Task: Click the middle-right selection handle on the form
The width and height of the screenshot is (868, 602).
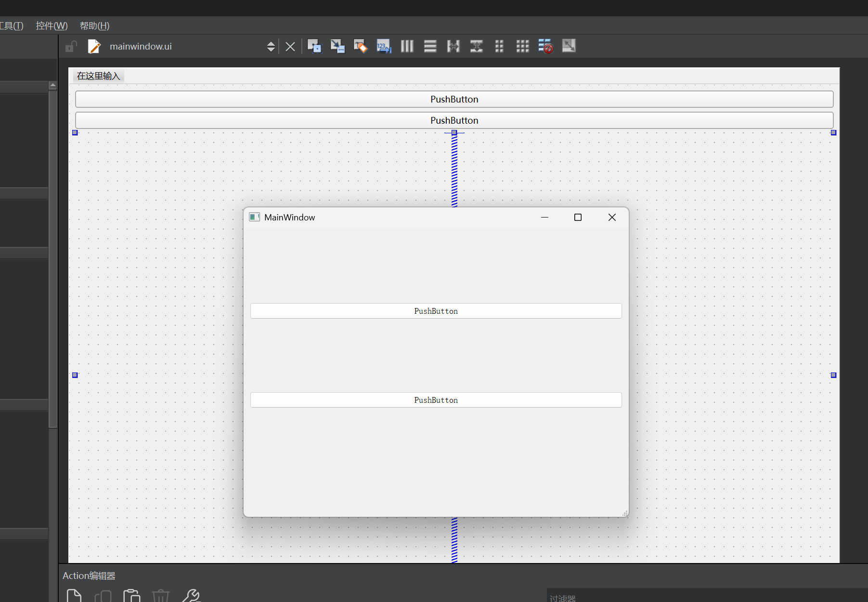Action: coord(833,375)
